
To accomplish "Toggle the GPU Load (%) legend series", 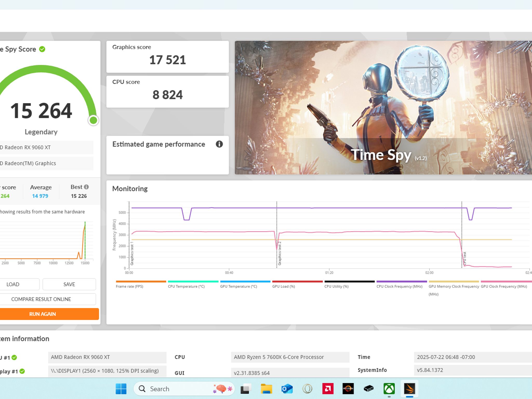I will point(297,284).
